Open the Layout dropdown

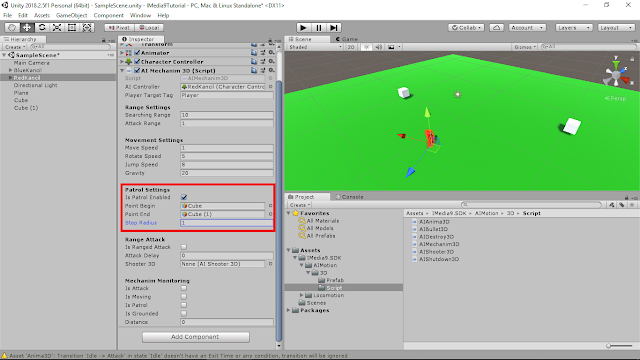[x=616, y=27]
